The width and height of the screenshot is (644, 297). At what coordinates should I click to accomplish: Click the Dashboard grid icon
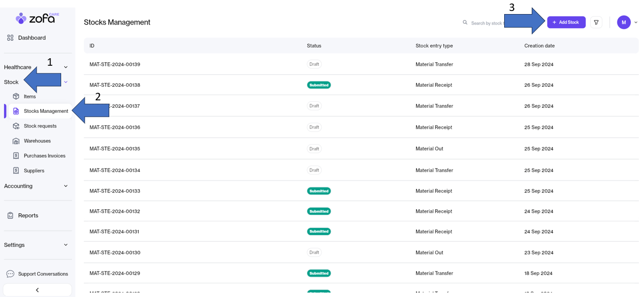(x=10, y=38)
